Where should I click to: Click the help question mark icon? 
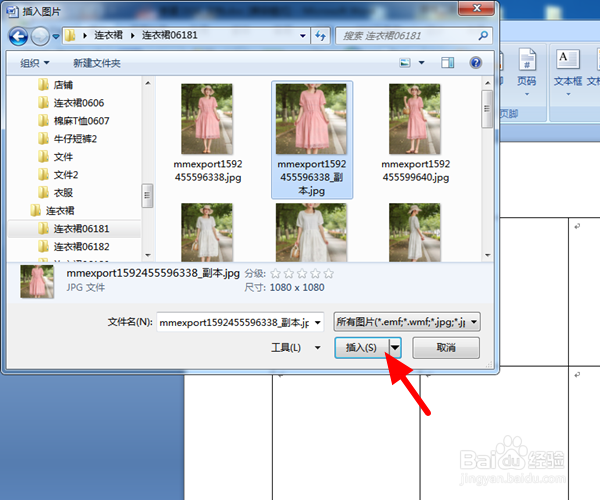point(476,62)
